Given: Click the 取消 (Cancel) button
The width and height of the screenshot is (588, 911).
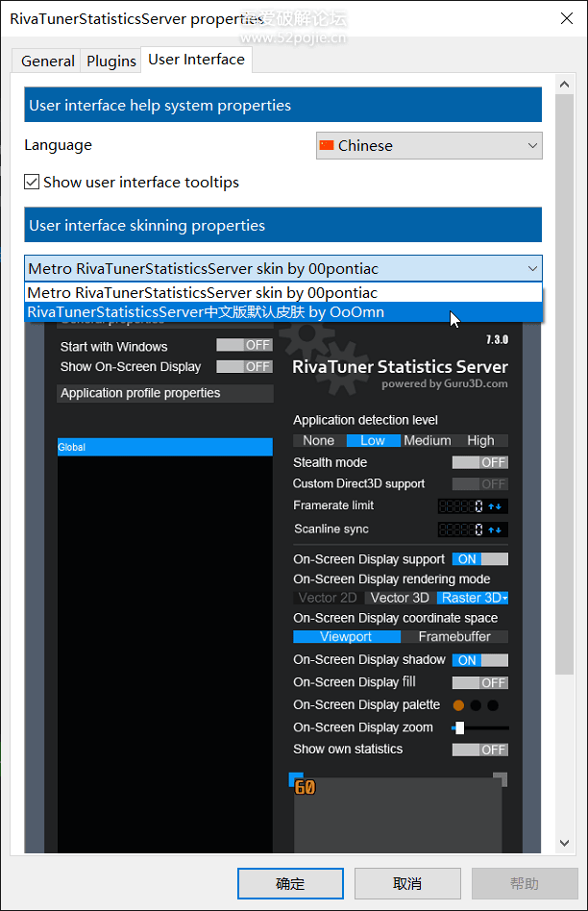Looking at the screenshot, I should coord(407,884).
